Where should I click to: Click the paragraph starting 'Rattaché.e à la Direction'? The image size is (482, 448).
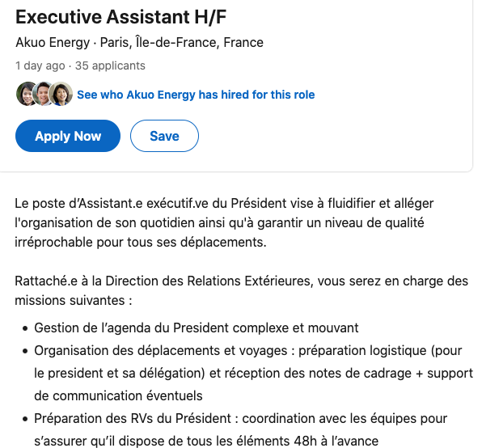tap(241, 290)
